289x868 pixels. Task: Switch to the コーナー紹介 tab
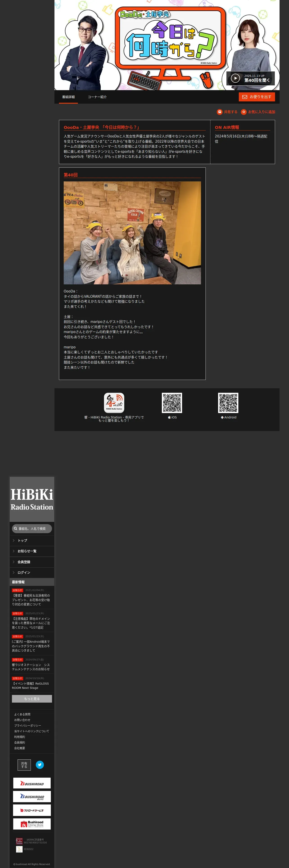[x=97, y=97]
